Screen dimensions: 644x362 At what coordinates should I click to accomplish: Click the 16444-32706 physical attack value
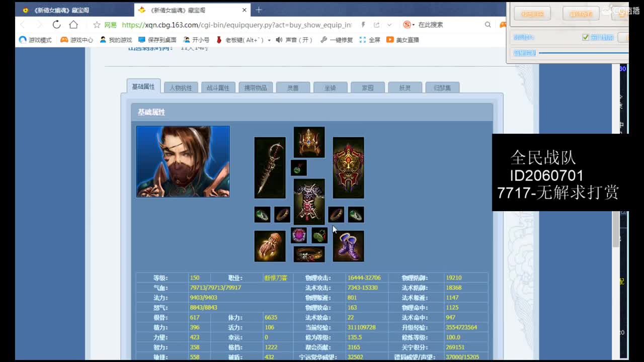pyautogui.click(x=364, y=278)
